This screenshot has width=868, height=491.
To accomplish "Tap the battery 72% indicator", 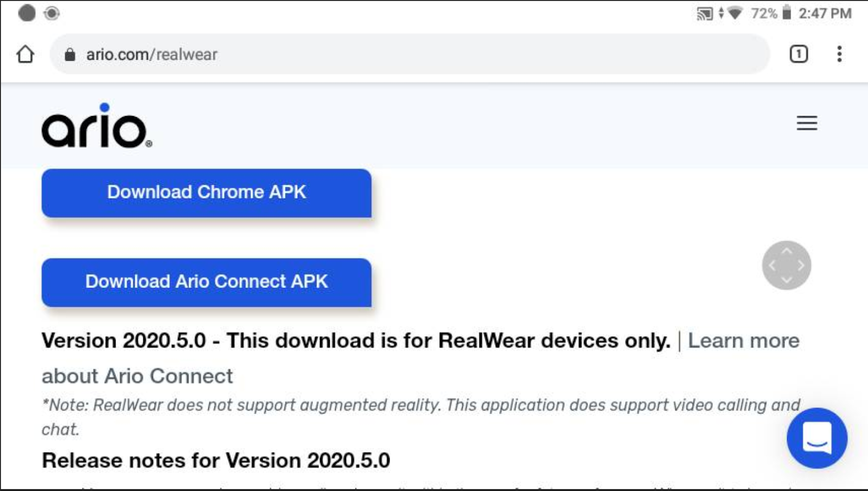I will pos(771,13).
